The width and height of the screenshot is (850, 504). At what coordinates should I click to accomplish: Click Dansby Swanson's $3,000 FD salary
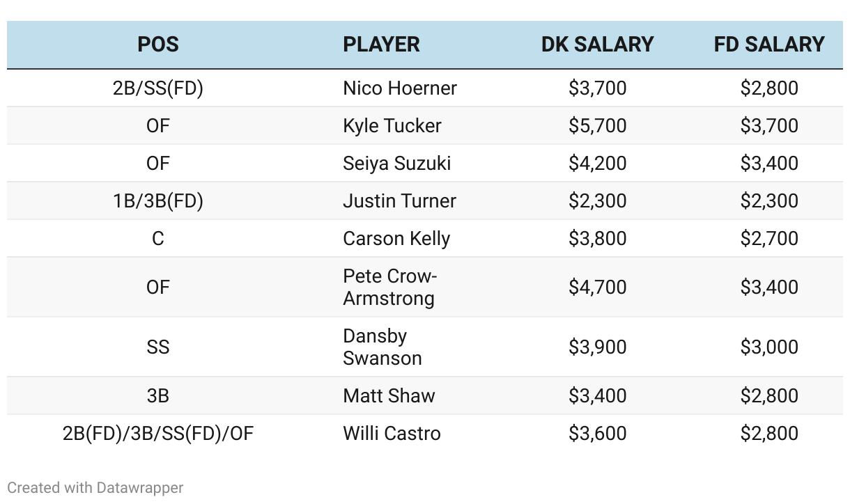pos(769,347)
